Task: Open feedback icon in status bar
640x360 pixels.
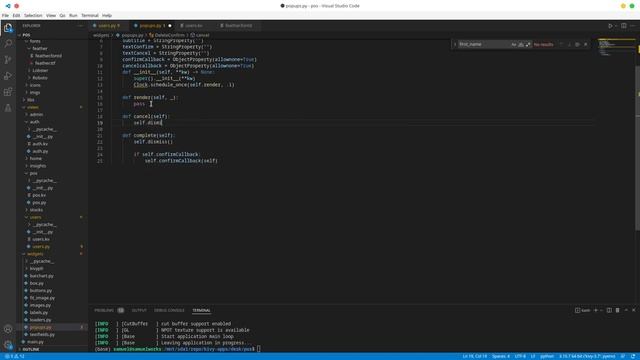Action: coord(623,356)
